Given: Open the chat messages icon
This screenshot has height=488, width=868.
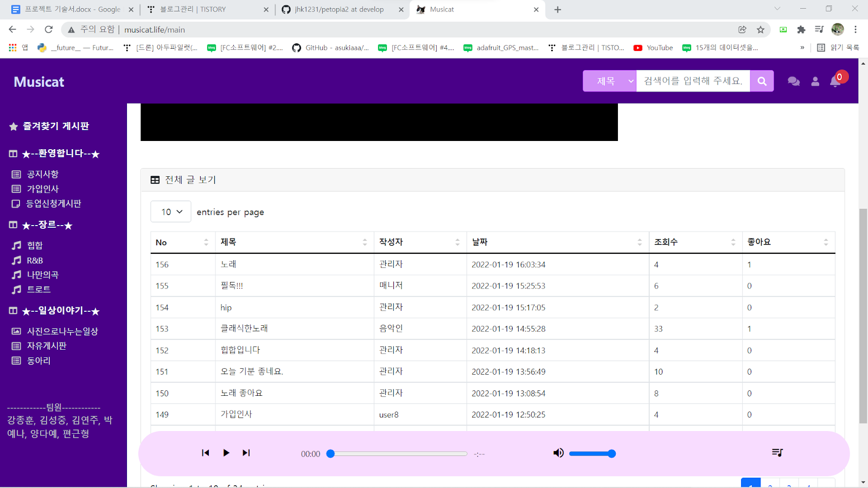Looking at the screenshot, I should [794, 81].
